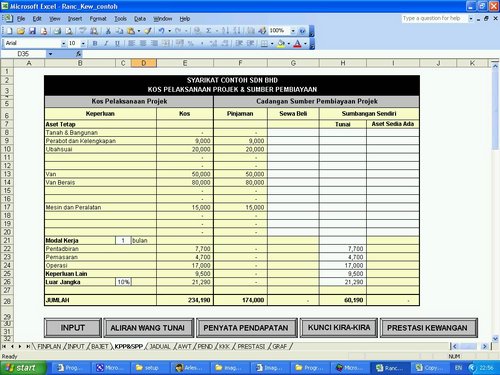
Task: Click the insert function fx icon
Action: [78, 54]
